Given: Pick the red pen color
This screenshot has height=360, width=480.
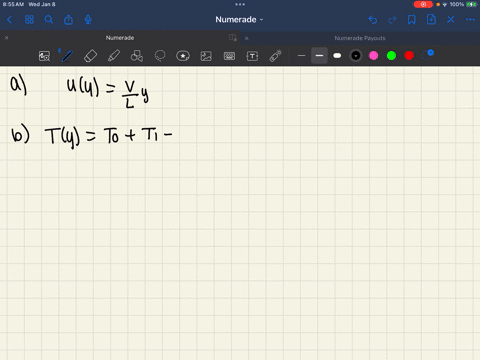Looking at the screenshot, I should (x=409, y=56).
